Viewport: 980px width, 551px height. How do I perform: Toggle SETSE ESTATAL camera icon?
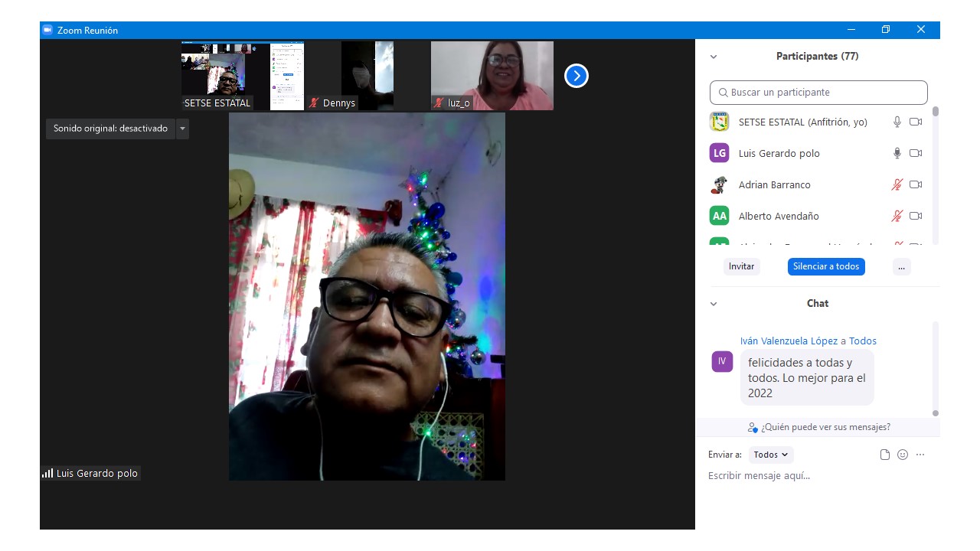coord(916,122)
